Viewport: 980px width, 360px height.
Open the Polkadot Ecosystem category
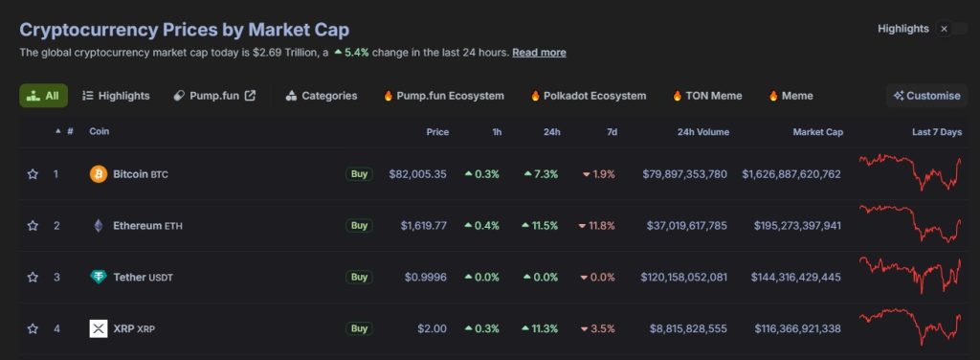click(589, 96)
